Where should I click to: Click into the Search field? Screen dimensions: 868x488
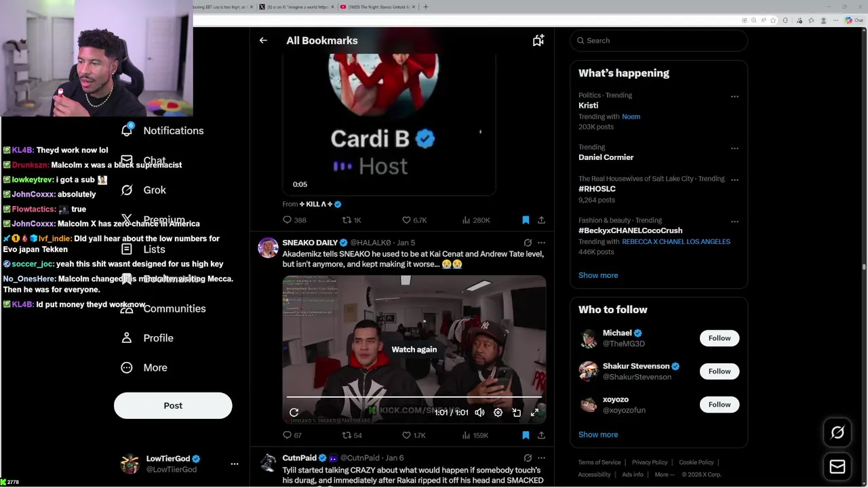click(658, 41)
